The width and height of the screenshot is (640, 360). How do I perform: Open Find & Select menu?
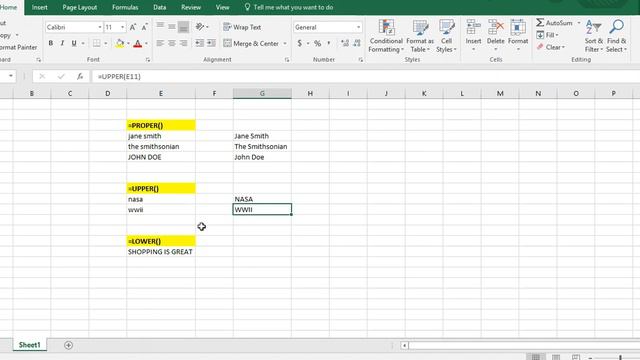[x=616, y=36]
